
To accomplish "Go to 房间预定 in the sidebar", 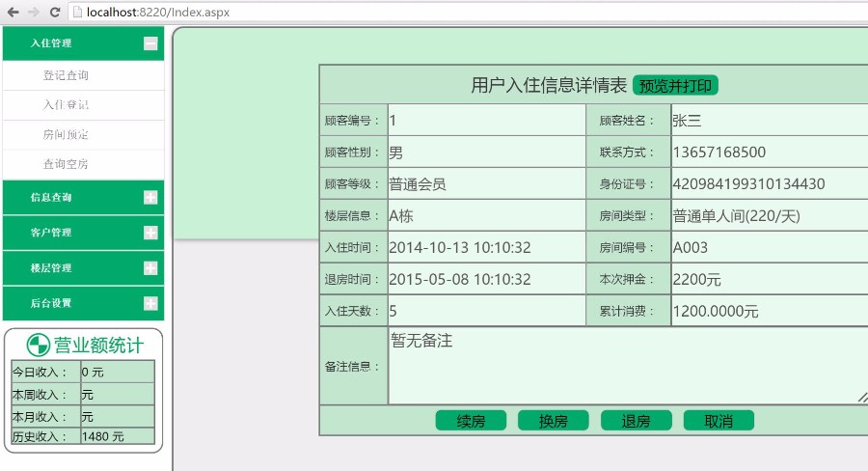I will point(66,134).
